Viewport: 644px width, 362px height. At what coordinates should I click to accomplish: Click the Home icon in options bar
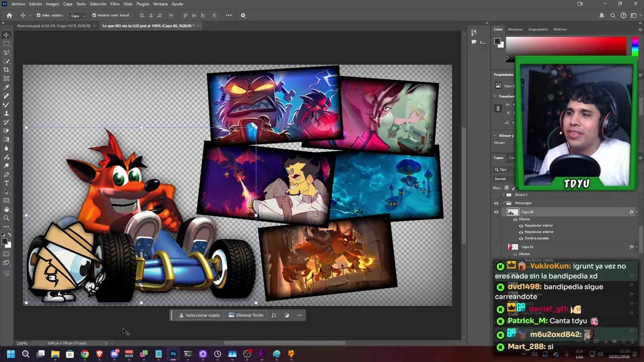pyautogui.click(x=9, y=15)
